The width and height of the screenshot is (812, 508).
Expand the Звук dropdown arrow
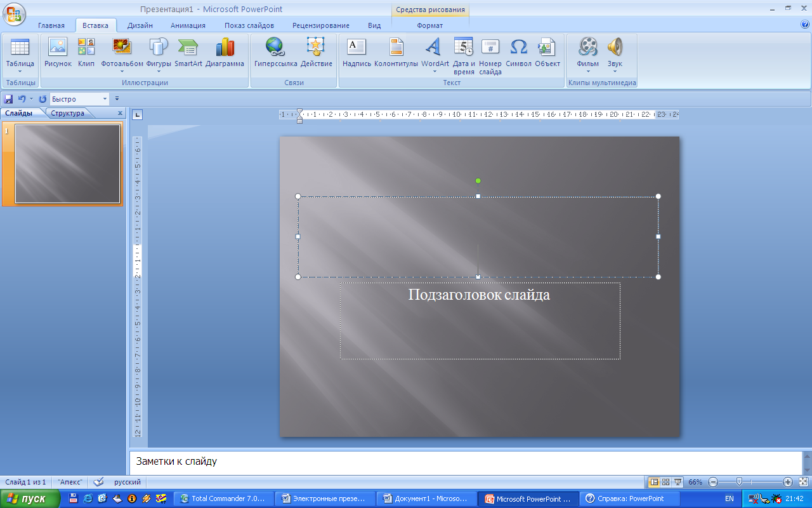tap(615, 72)
